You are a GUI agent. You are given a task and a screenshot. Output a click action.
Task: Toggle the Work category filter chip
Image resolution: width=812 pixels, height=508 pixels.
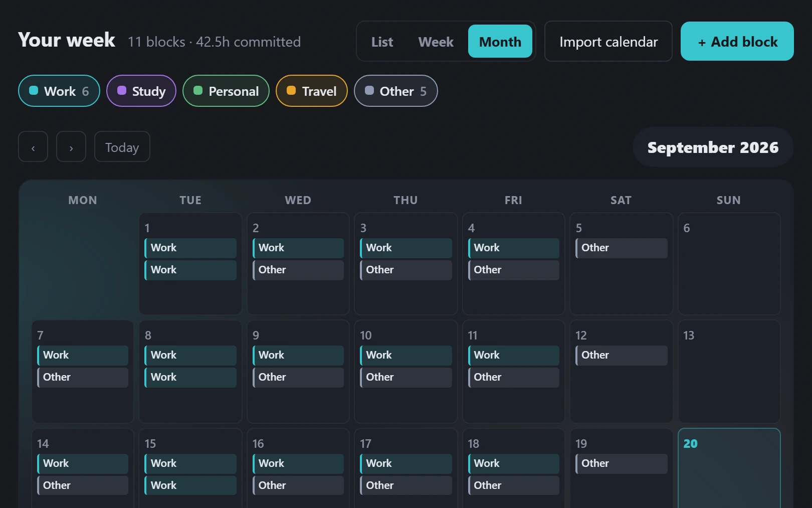[59, 91]
